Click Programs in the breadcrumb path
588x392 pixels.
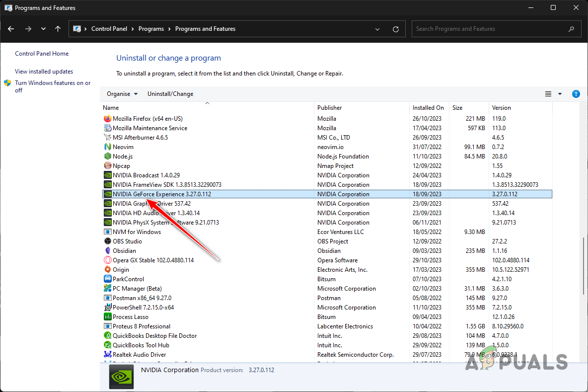click(151, 28)
